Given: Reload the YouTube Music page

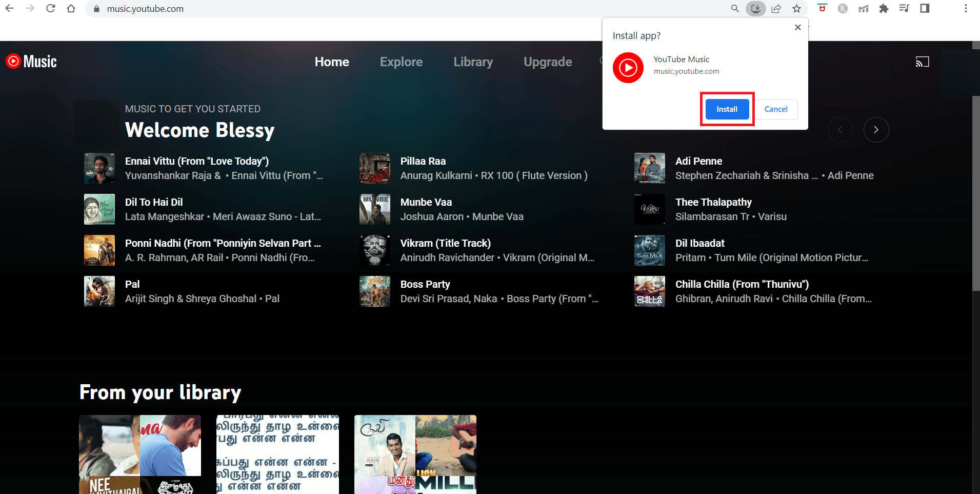Looking at the screenshot, I should click(x=50, y=8).
